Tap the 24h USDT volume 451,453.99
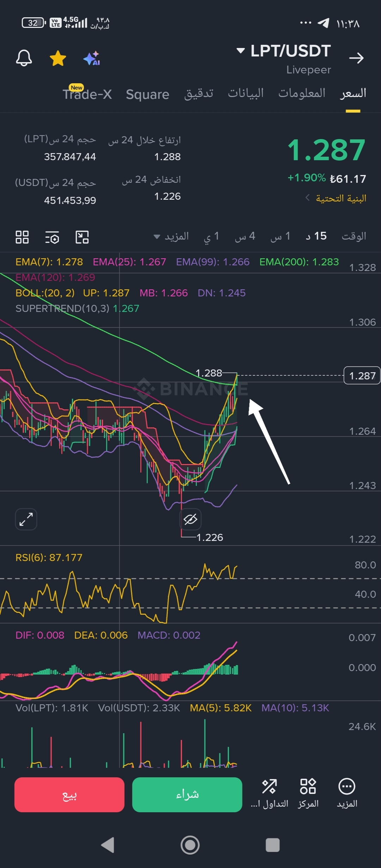This screenshot has height=868, width=381. pos(70,200)
